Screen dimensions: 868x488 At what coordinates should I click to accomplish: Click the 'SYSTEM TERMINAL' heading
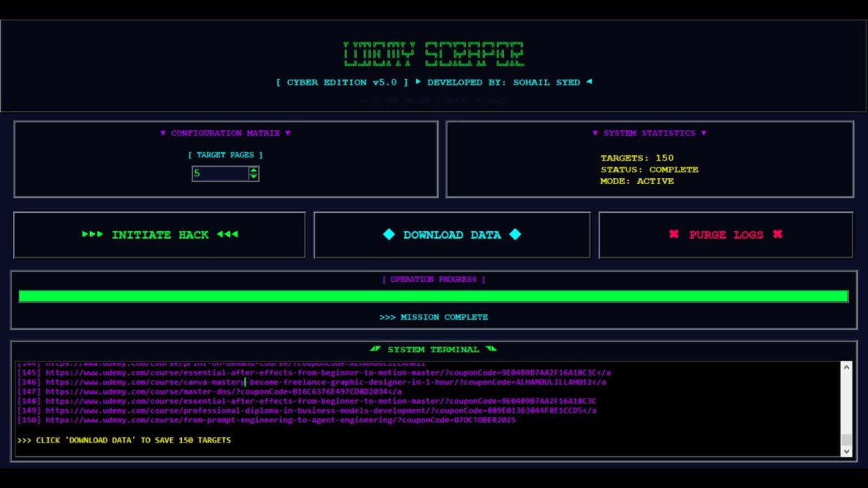click(433, 349)
